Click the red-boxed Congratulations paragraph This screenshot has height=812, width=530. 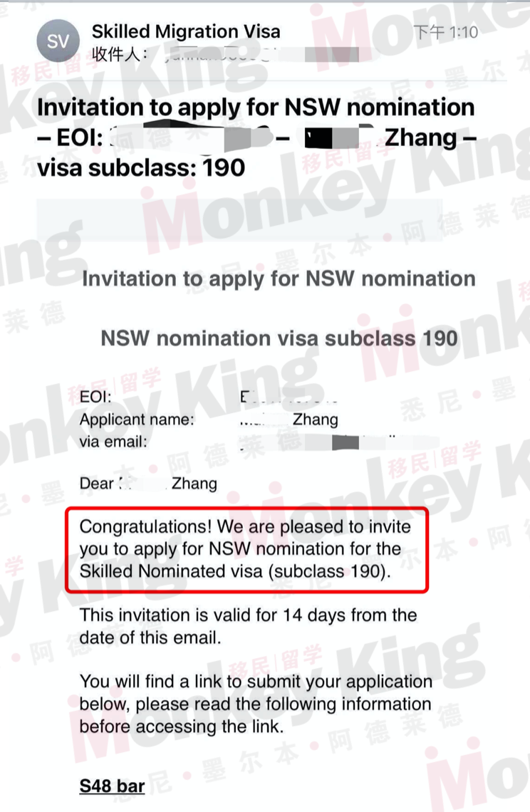(x=246, y=549)
